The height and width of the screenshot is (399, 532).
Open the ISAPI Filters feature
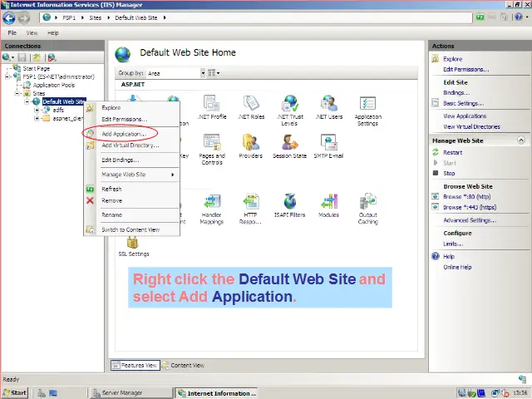[290, 205]
